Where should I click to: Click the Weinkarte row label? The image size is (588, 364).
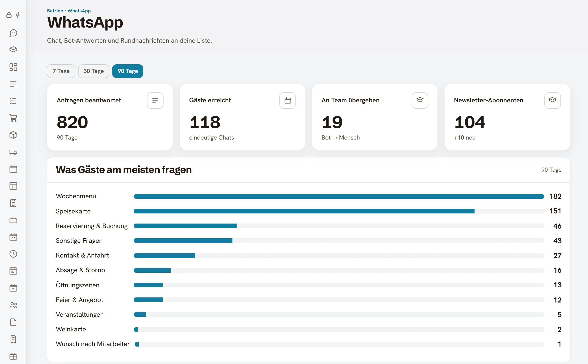pyautogui.click(x=71, y=329)
